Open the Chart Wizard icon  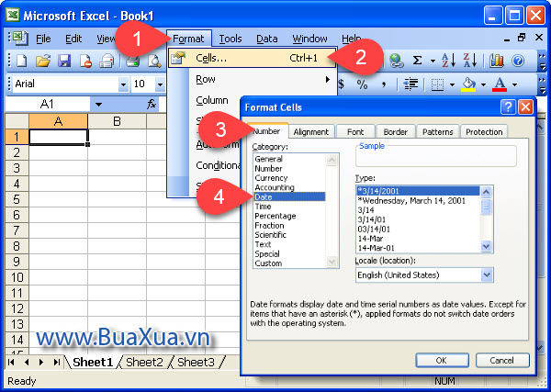(497, 61)
